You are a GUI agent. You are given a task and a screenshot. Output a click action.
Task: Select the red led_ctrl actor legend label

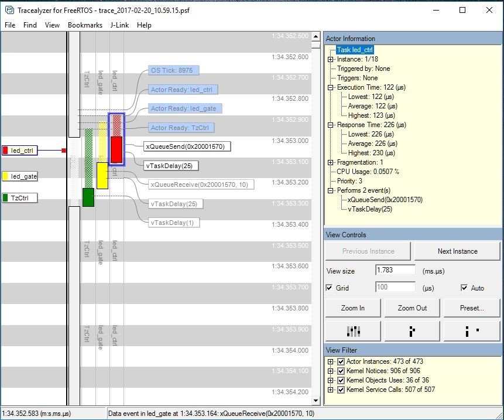tap(20, 151)
